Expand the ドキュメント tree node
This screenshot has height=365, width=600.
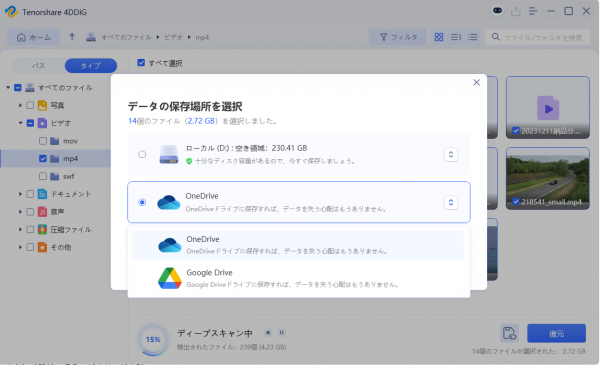pyautogui.click(x=20, y=194)
